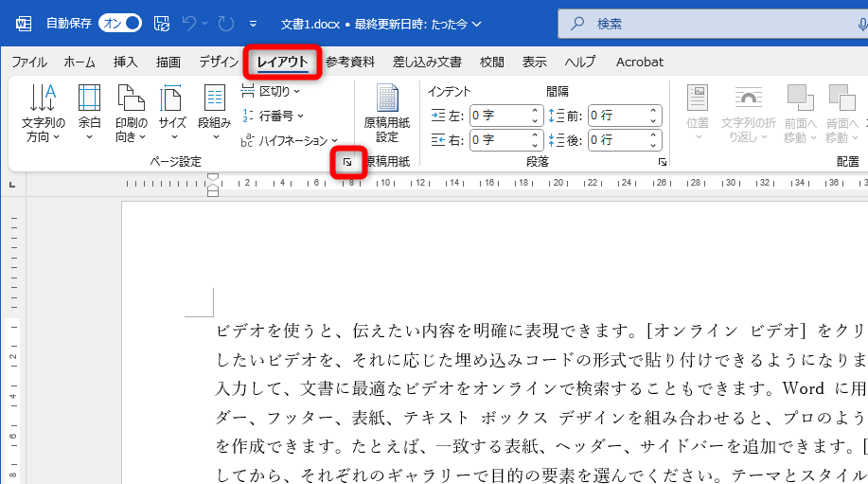The height and width of the screenshot is (484, 868).
Task: Switch to the ホーム tab
Action: pos(80,62)
